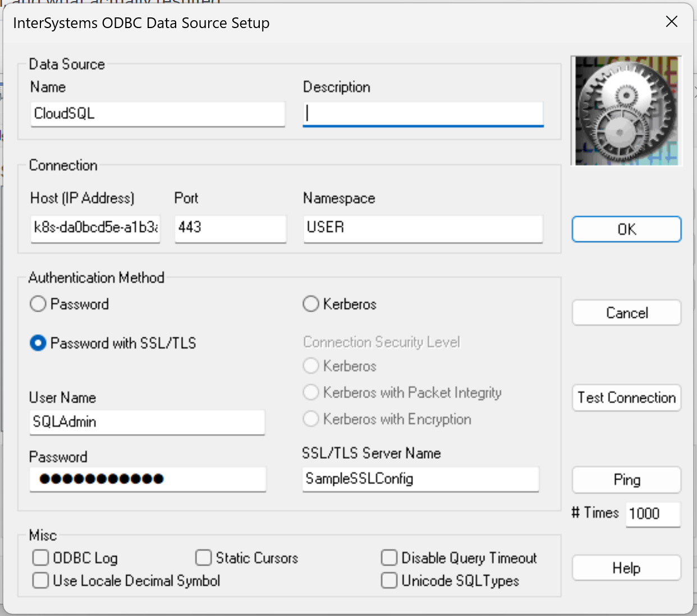Click the Namespace field containing USER

coord(423,227)
